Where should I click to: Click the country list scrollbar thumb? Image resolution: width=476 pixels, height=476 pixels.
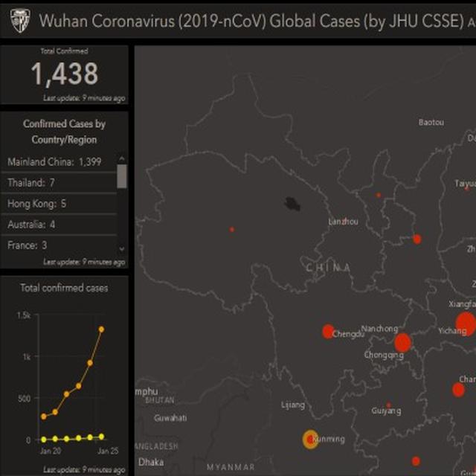pyautogui.click(x=122, y=176)
